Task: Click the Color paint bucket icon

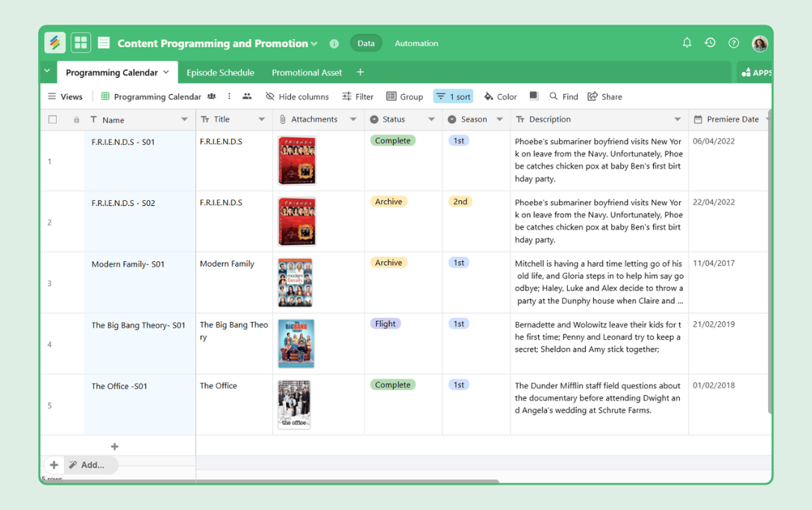Action: (x=488, y=96)
